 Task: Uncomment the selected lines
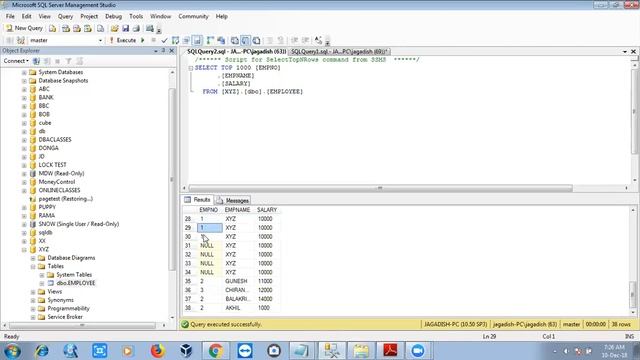281,40
